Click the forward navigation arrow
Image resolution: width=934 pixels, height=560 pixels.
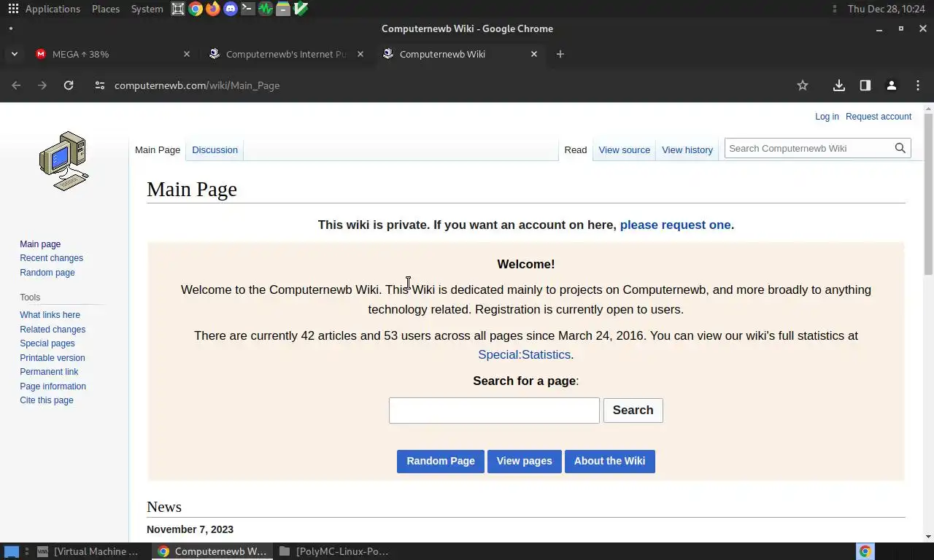[x=42, y=85]
